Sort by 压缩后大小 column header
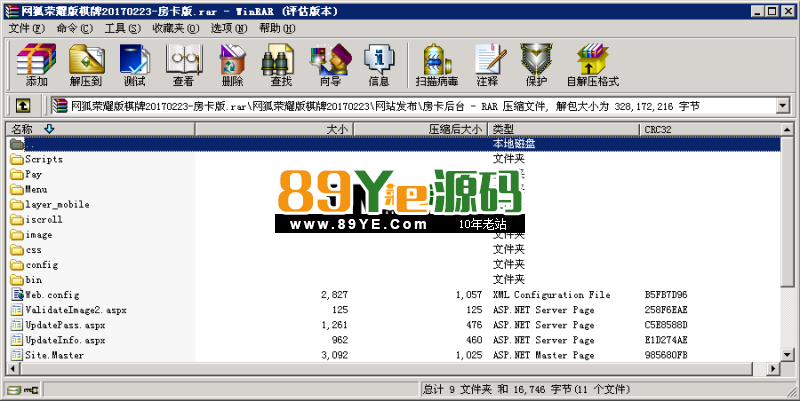The image size is (800, 401). pos(420,129)
